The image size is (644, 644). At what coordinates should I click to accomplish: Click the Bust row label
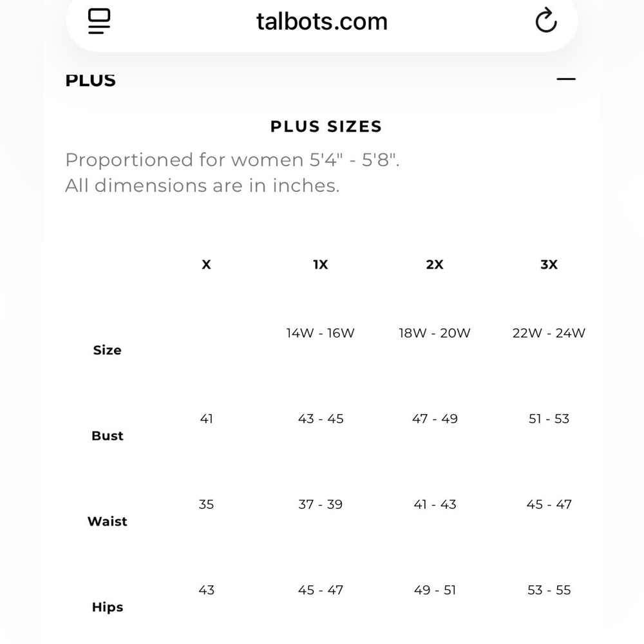click(x=107, y=436)
